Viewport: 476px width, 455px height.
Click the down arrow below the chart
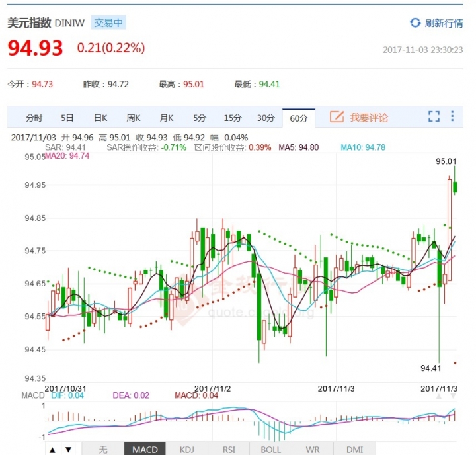tap(67, 450)
